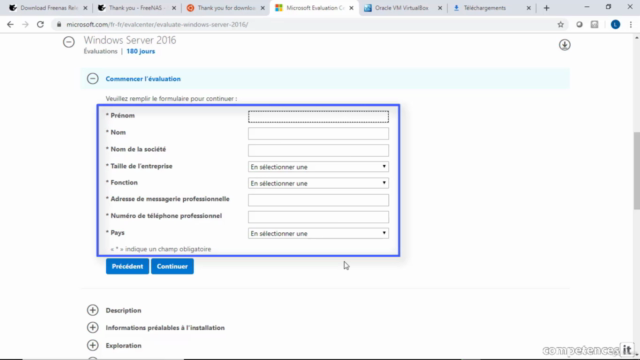This screenshot has width=640, height=360.
Task: Click the 180 jours link
Action: [140, 51]
